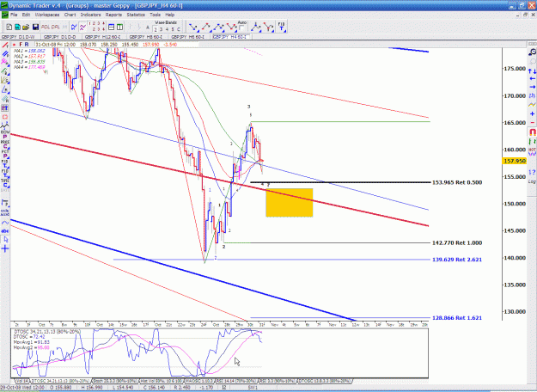The width and height of the screenshot is (537, 392).
Task: Open the Indicators menu
Action: [90, 15]
